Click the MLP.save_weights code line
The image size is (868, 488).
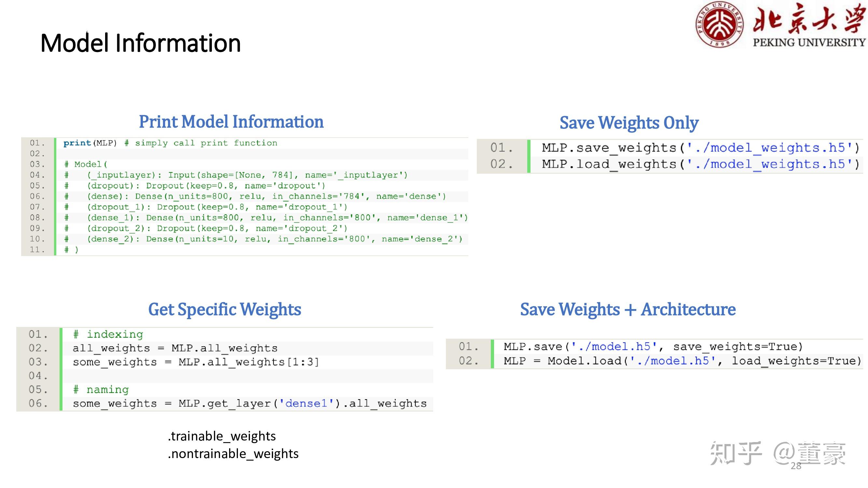tap(700, 147)
